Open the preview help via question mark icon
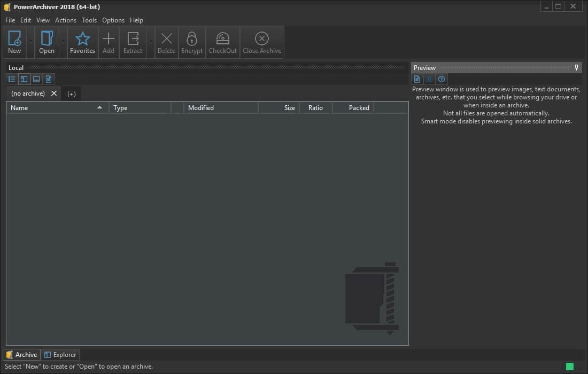 coord(441,79)
